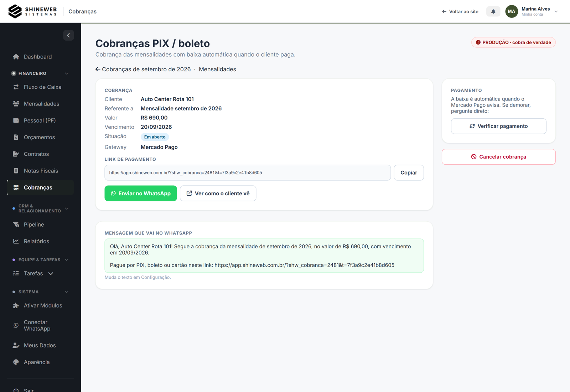Click the Orçamentos document icon
The image size is (570, 392).
[x=16, y=137]
